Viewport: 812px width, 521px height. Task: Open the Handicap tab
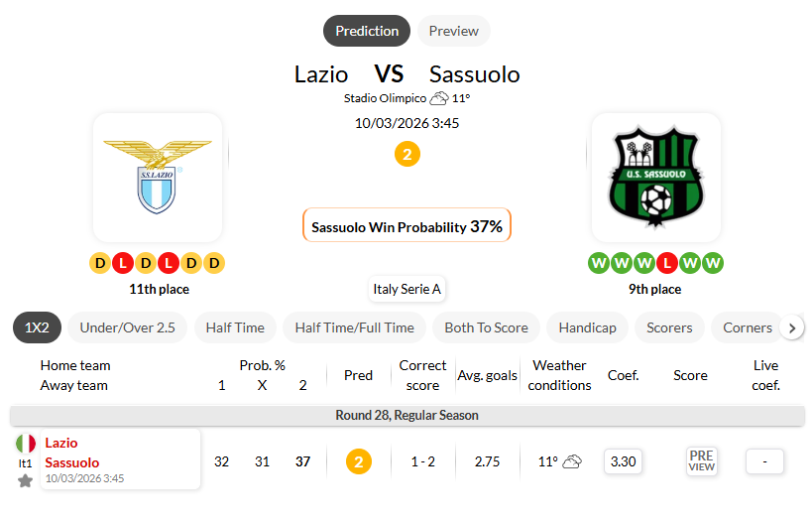coord(587,327)
